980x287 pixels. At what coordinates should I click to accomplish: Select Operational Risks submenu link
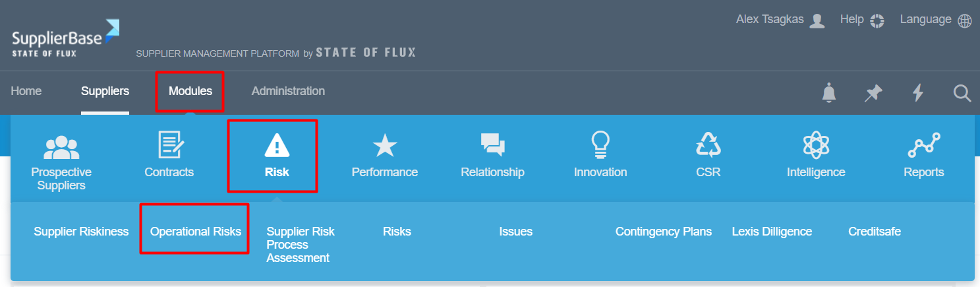click(196, 232)
